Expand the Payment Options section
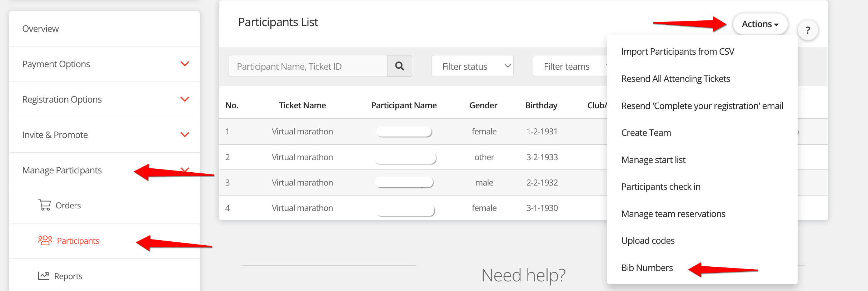Screen dimensions: 868x291 click(x=184, y=64)
